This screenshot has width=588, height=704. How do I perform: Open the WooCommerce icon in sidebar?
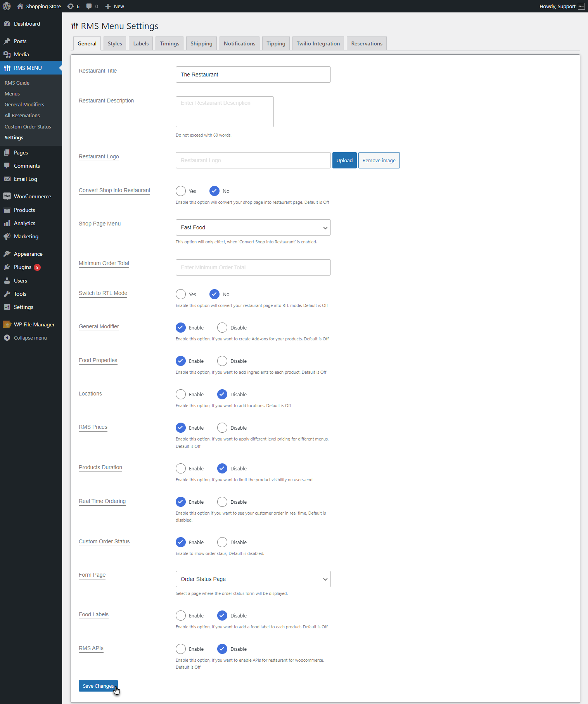coord(7,196)
